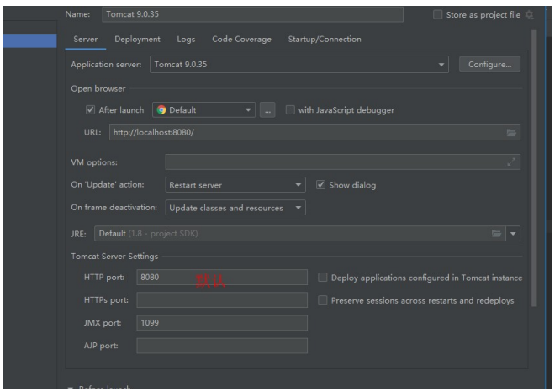Click the URL input field
Viewport: 560px width, 392px height.
tap(314, 133)
